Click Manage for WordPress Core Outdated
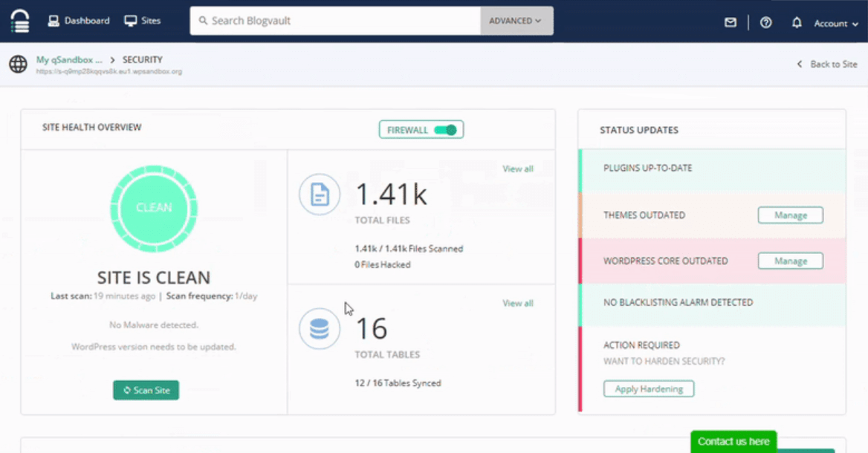The width and height of the screenshot is (868, 453). (790, 261)
